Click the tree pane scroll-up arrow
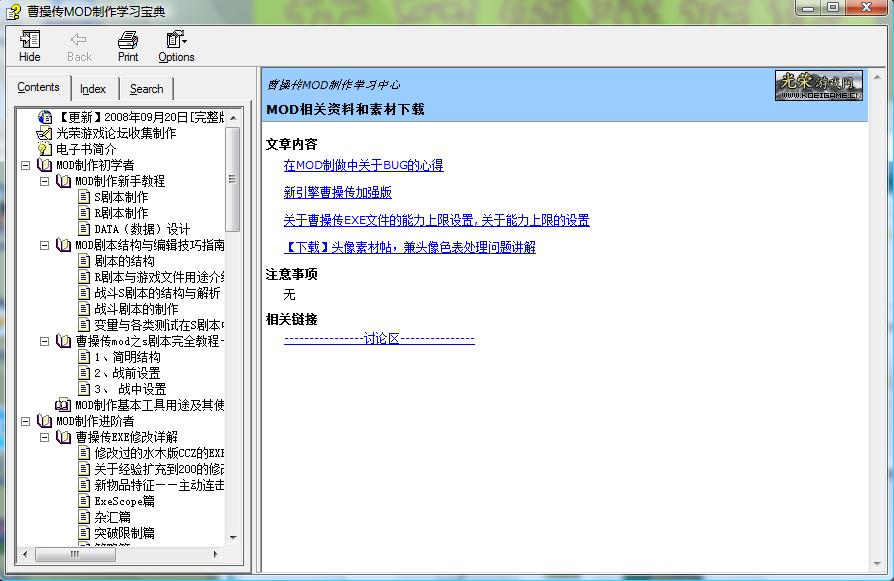This screenshot has width=894, height=581. (233, 117)
